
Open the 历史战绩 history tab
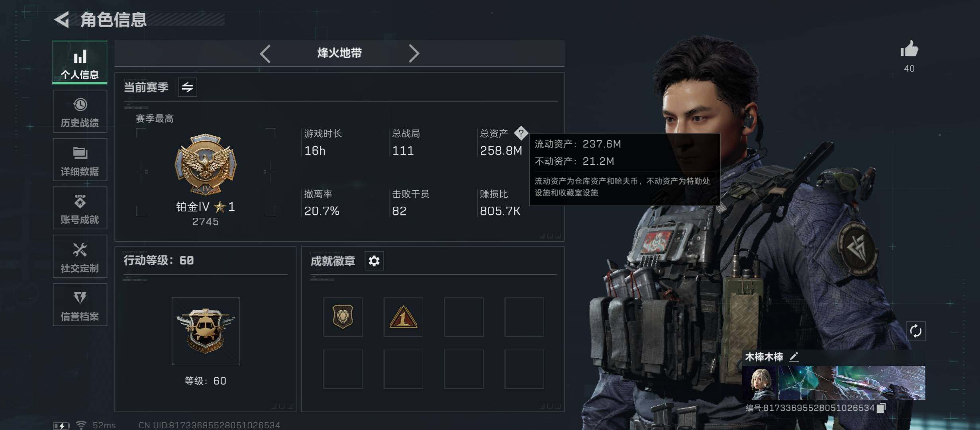click(80, 111)
